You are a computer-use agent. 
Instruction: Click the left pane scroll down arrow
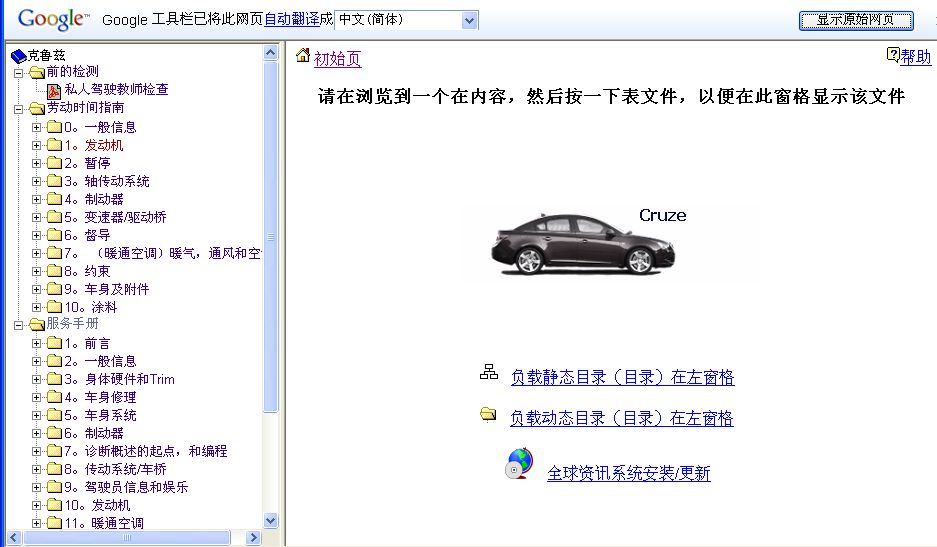pos(271,521)
